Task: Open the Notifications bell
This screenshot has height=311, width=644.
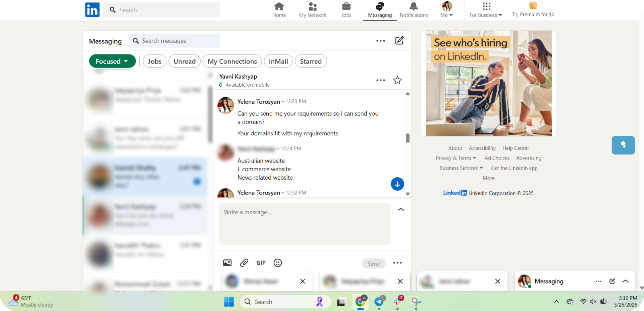Action: [414, 10]
